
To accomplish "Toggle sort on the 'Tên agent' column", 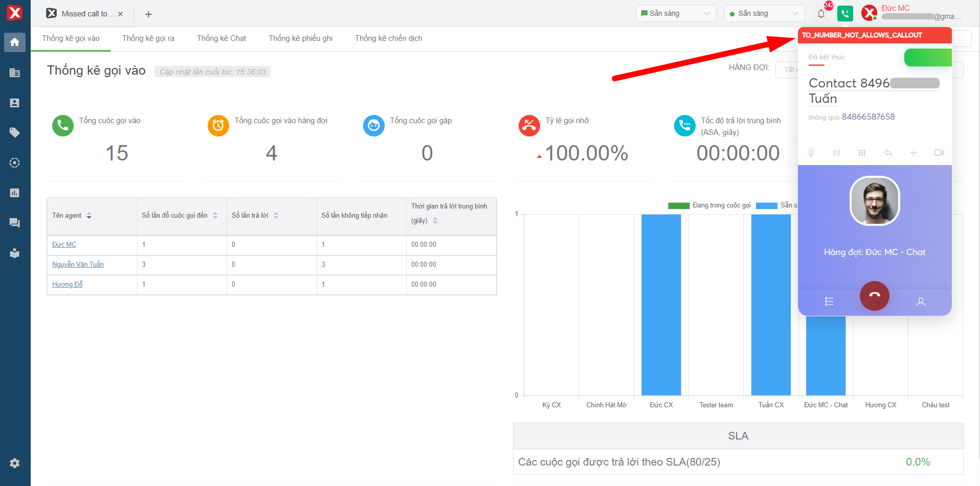I will [89, 216].
